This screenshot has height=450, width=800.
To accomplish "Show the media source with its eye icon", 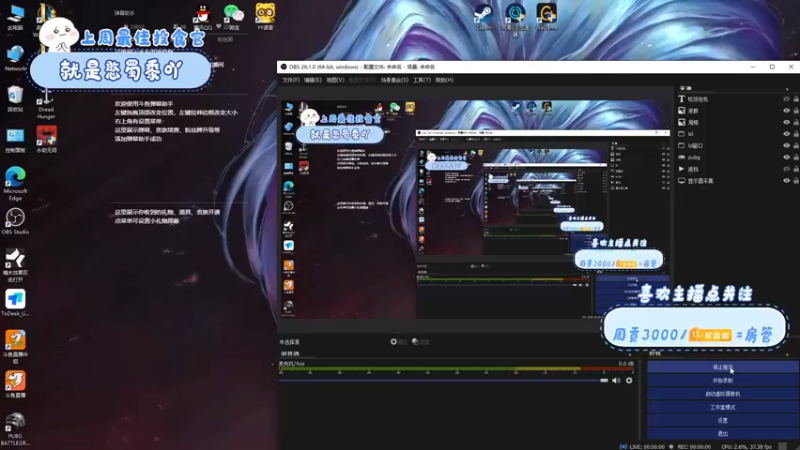I will click(787, 169).
